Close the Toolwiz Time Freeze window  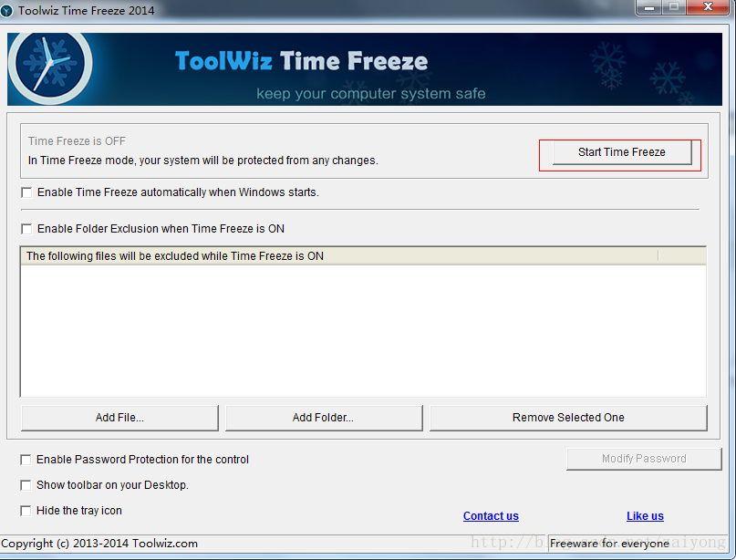[709, 7]
